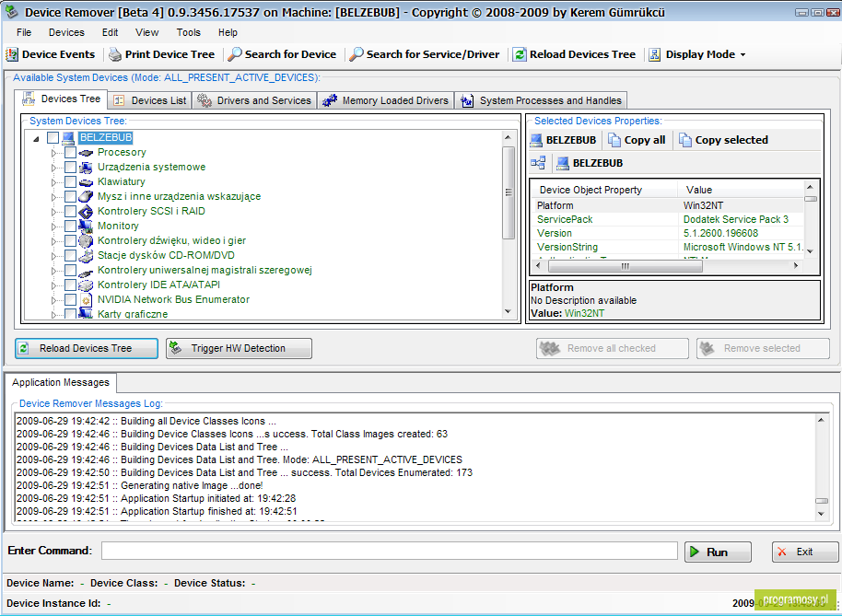Check the BELZEBUB root checkbox
This screenshot has width=842, height=616.
point(53,138)
